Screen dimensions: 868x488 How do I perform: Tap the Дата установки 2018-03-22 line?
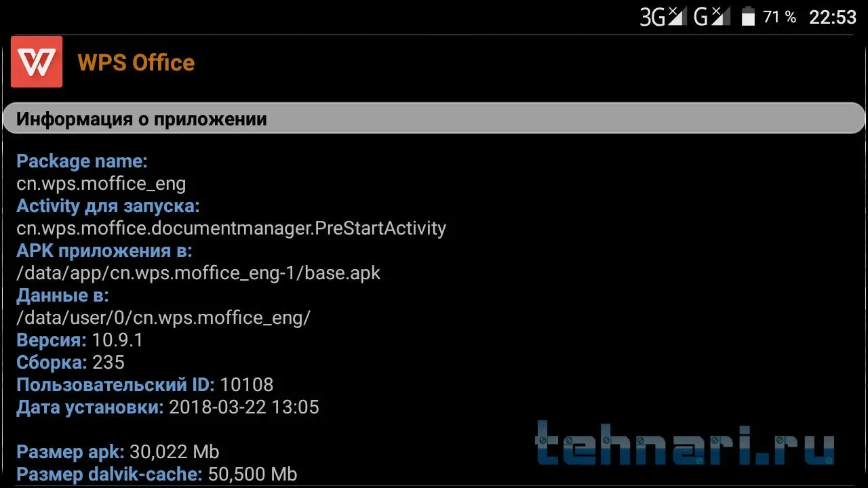(x=167, y=407)
